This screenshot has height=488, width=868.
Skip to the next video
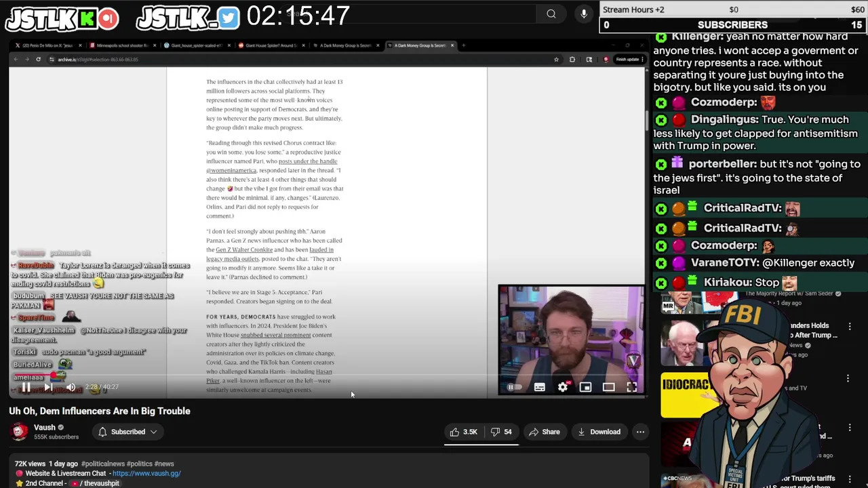pos(48,387)
